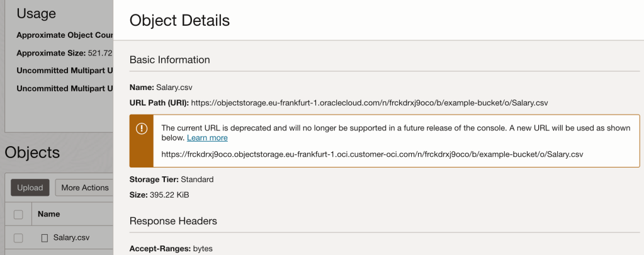The width and height of the screenshot is (644, 255).
Task: Click the Objects section heading
Action: click(32, 152)
